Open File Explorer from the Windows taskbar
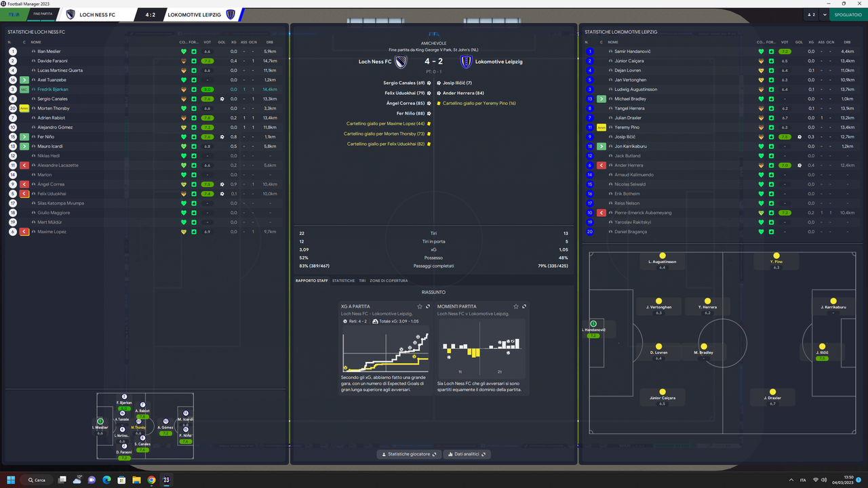Image resolution: width=868 pixels, height=488 pixels. click(136, 480)
